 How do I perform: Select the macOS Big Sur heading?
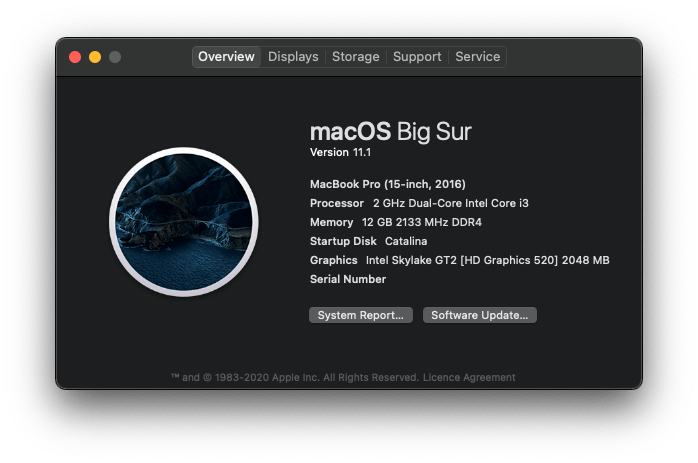(390, 132)
